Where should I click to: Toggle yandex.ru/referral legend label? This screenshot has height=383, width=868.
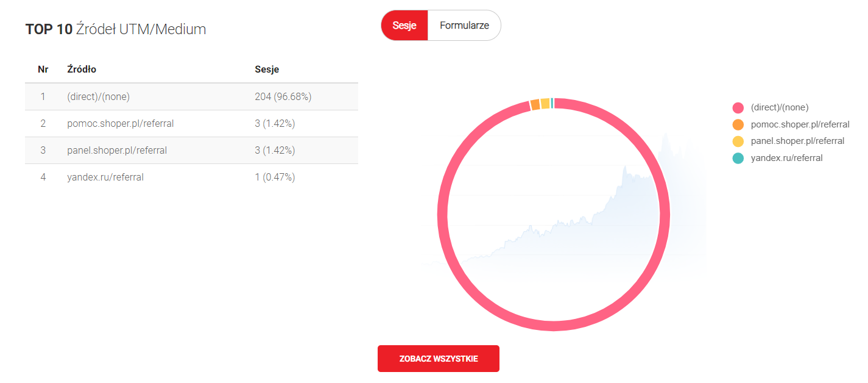point(786,158)
